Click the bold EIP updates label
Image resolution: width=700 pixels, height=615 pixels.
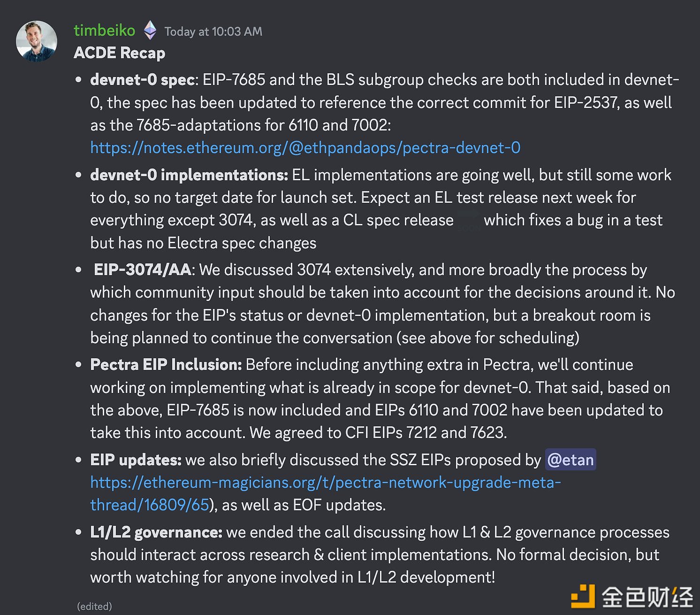point(136,460)
